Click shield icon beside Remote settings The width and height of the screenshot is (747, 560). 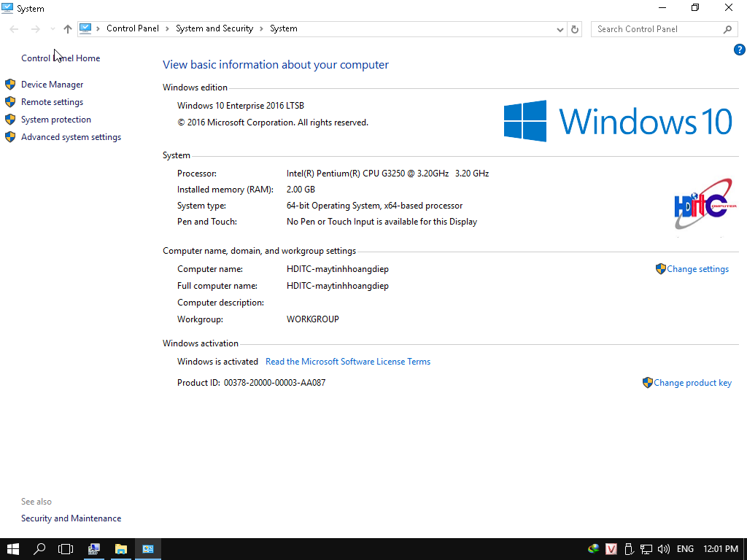click(10, 102)
